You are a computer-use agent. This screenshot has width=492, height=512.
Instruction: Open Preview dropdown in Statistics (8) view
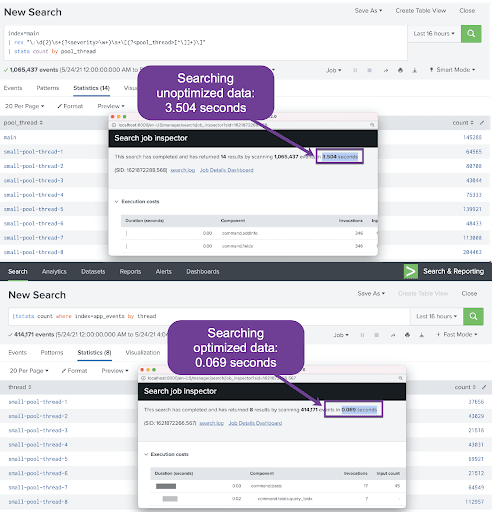[115, 371]
